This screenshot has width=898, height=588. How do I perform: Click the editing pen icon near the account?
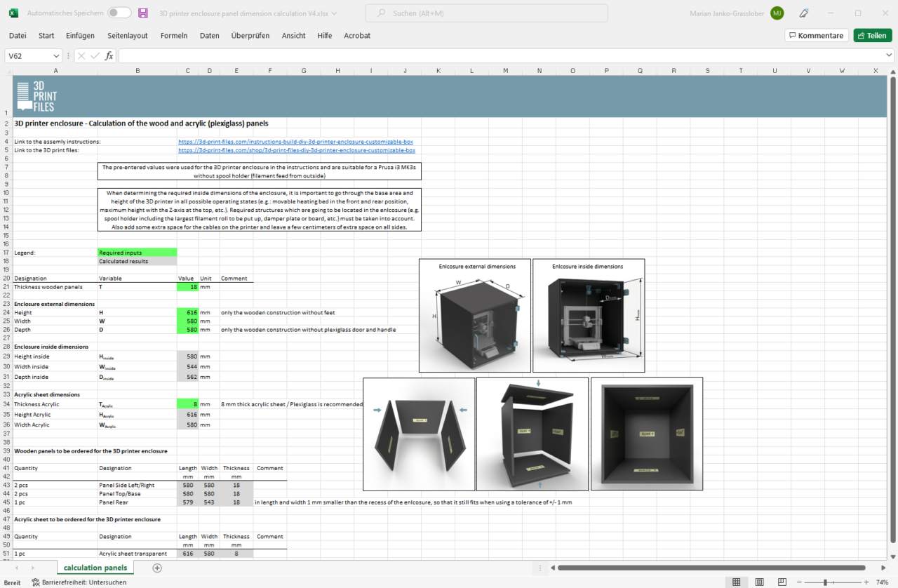point(803,13)
